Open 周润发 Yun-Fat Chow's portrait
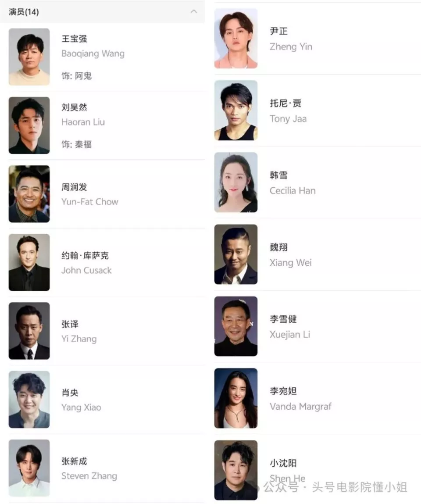 (29, 194)
